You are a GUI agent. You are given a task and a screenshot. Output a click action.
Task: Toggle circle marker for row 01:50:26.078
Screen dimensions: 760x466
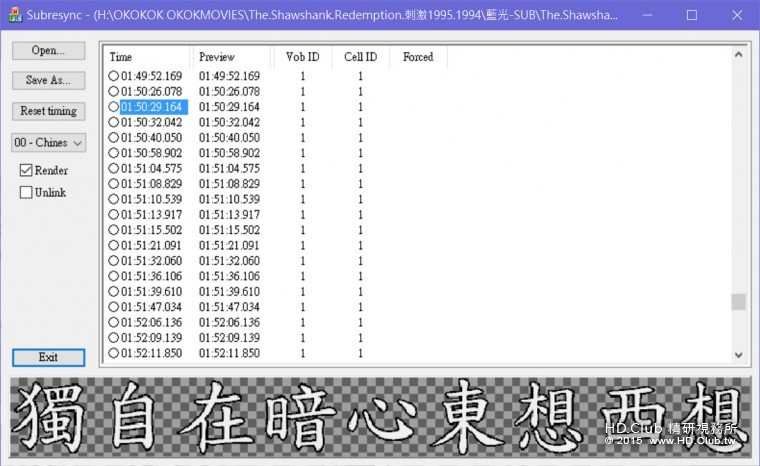click(113, 91)
